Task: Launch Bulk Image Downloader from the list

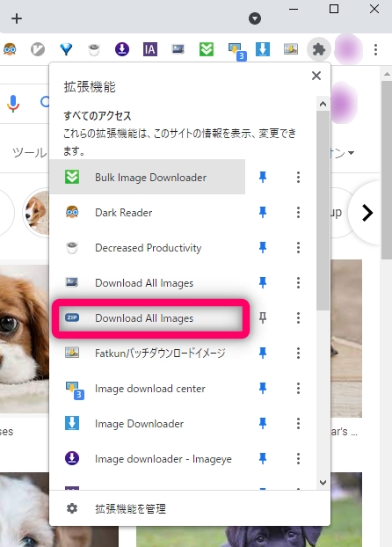Action: 148,178
